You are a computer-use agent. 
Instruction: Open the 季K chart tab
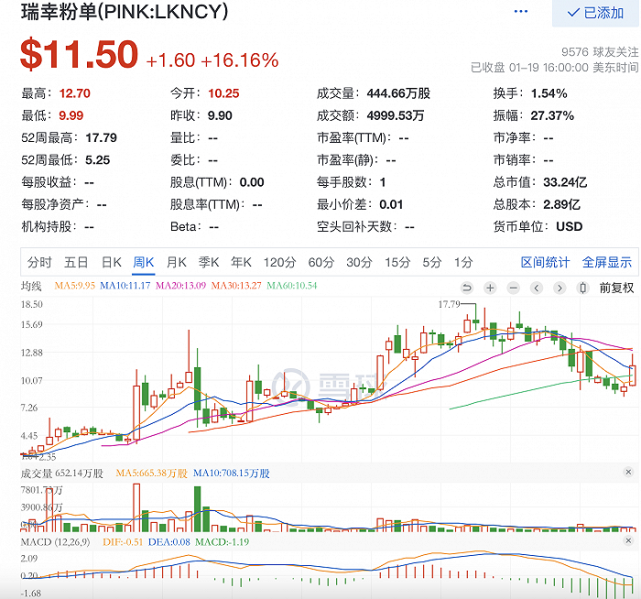click(x=208, y=262)
